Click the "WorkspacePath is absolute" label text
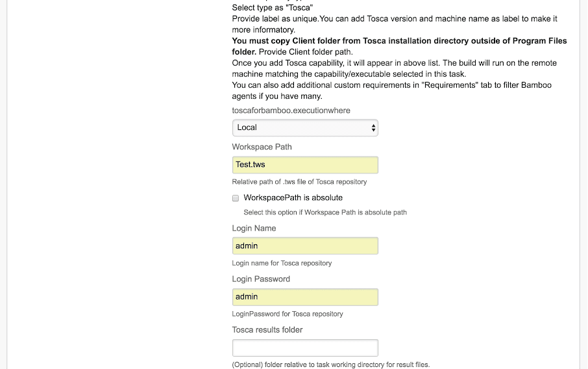Image resolution: width=588 pixels, height=369 pixels. pos(293,197)
